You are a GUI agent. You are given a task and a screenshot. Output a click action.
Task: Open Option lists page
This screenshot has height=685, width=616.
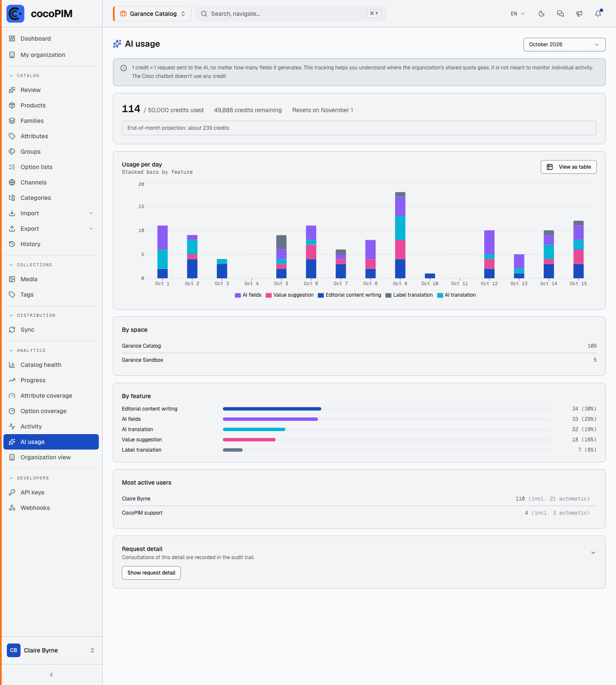pyautogui.click(x=51, y=167)
